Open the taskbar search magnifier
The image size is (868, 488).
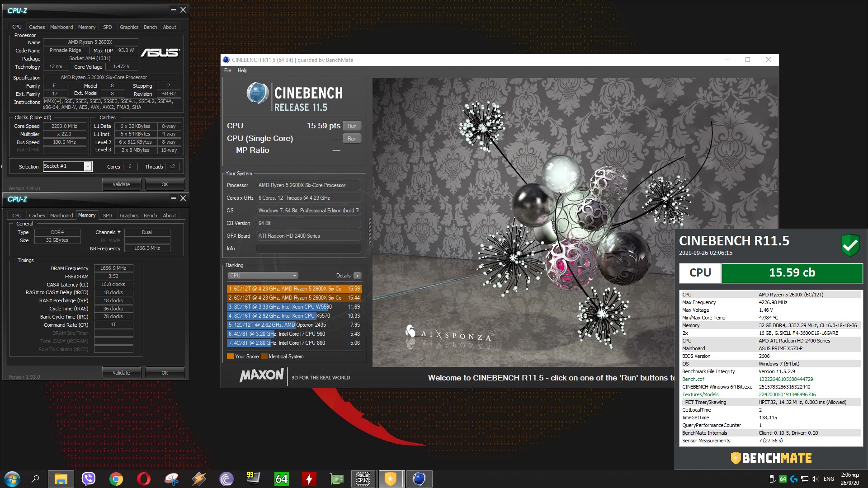35,479
